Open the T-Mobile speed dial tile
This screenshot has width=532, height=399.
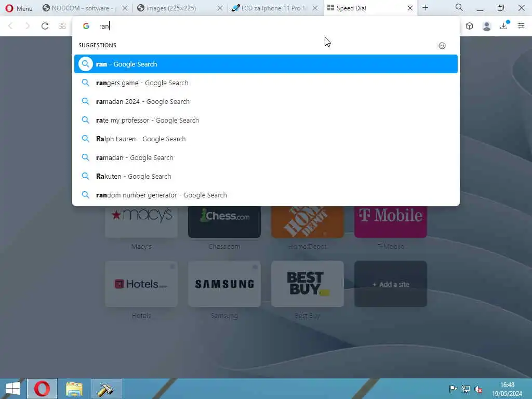(x=391, y=221)
